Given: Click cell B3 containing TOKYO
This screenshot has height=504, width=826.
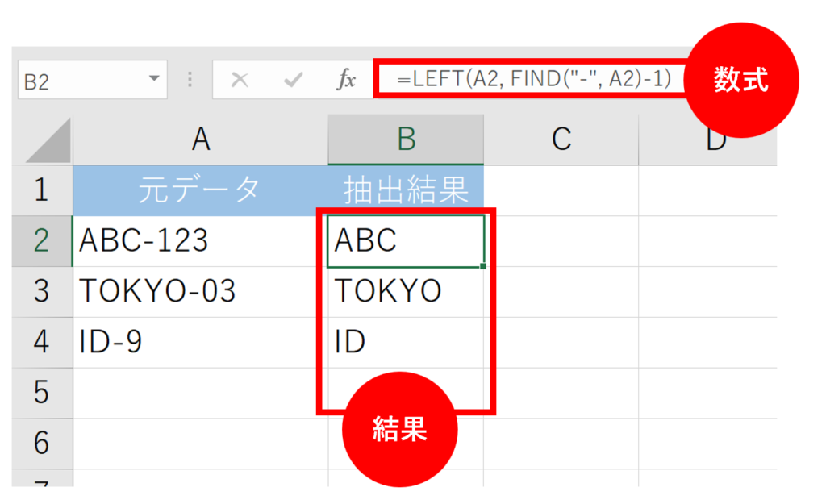Looking at the screenshot, I should pyautogui.click(x=406, y=292).
